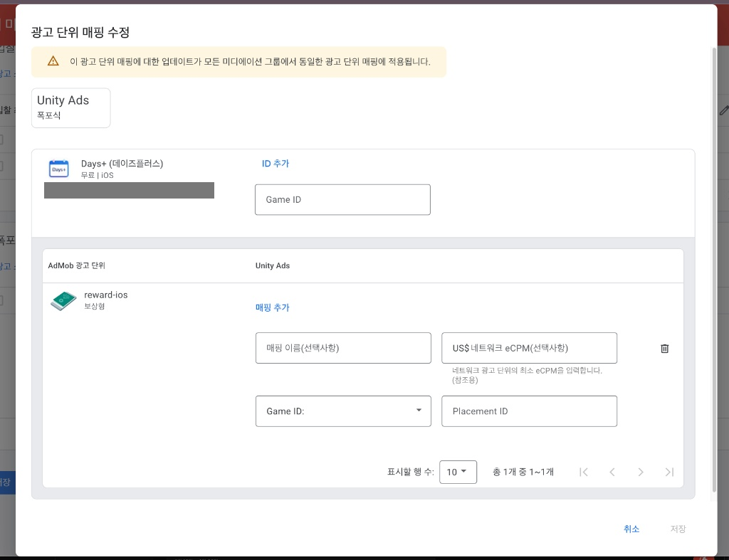Click the 매핑 추가 link

273,307
